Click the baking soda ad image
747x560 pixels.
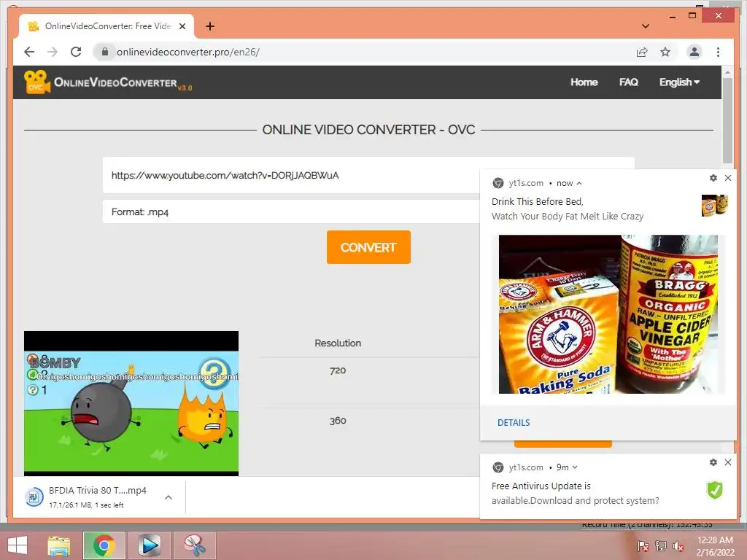(608, 314)
